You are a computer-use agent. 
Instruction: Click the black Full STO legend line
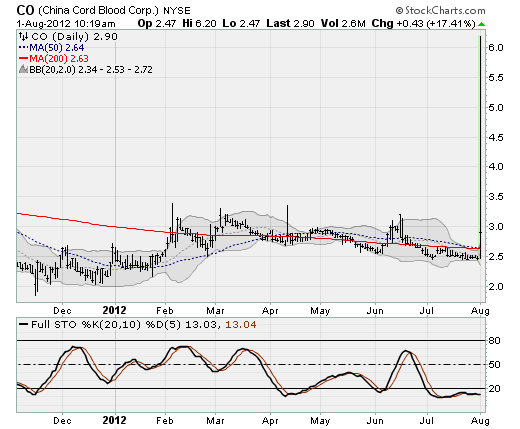pyautogui.click(x=23, y=324)
